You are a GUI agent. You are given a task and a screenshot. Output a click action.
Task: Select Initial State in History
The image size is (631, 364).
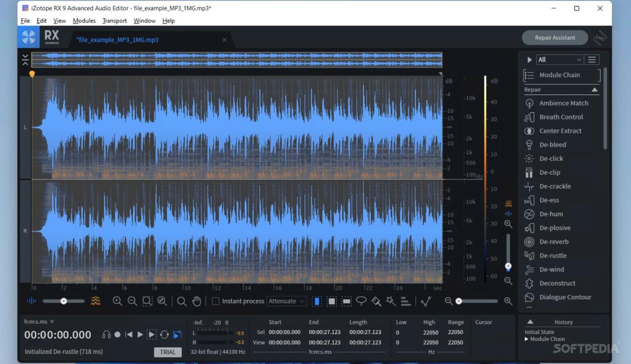pyautogui.click(x=539, y=332)
